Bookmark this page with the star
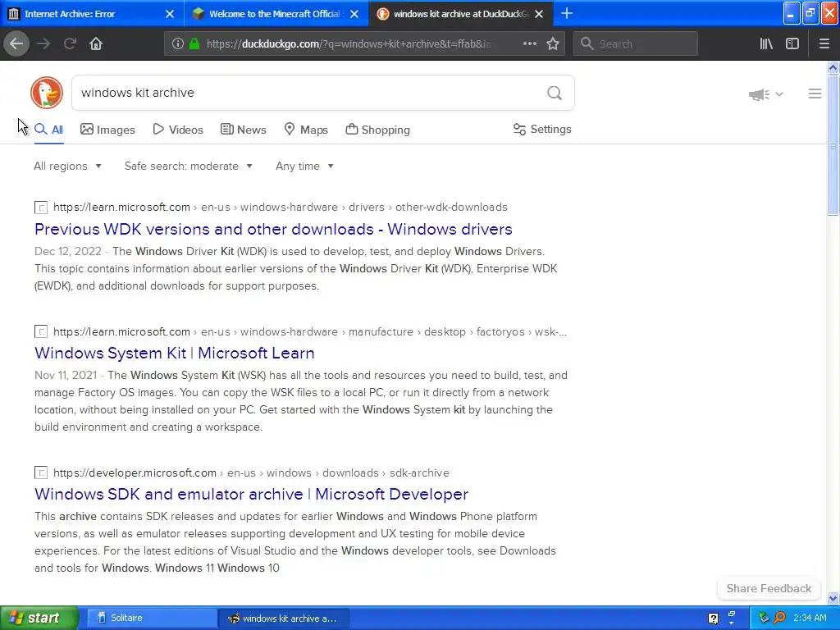Image resolution: width=840 pixels, height=630 pixels. point(553,43)
